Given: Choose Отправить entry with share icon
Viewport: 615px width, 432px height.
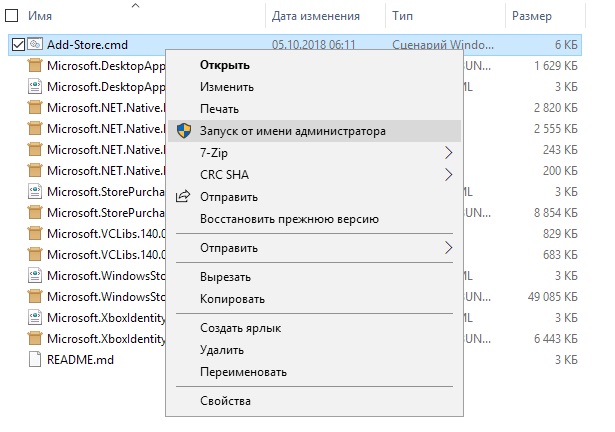Looking at the screenshot, I should (314, 197).
